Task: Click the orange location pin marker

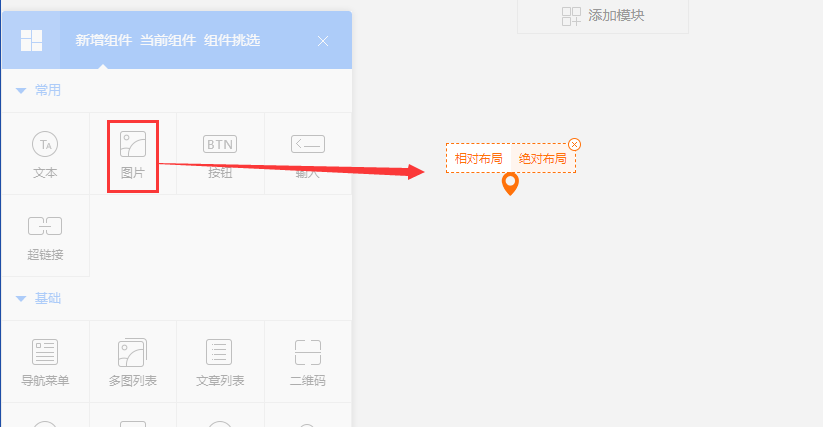Action: [510, 184]
